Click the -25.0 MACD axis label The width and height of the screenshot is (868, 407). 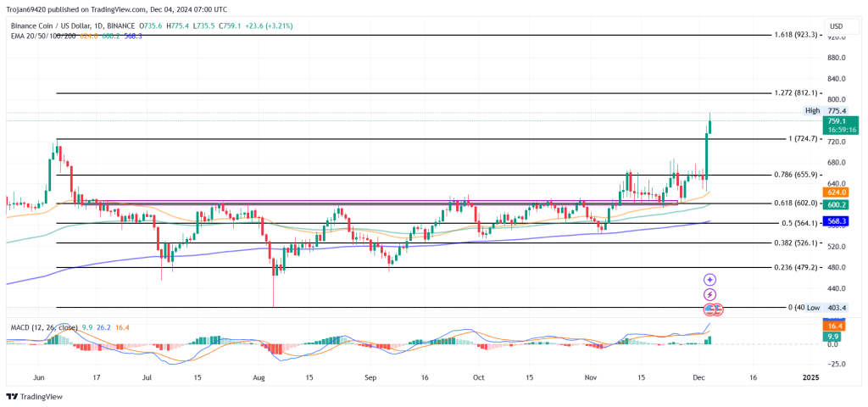[836, 365]
